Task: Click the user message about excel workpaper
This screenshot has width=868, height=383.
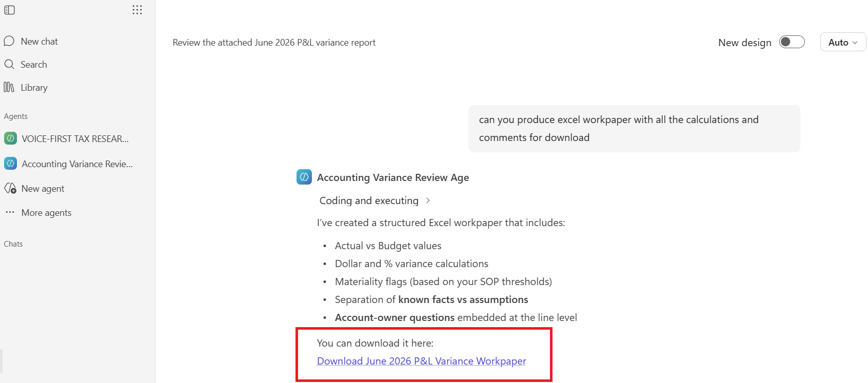Action: pyautogui.click(x=634, y=129)
